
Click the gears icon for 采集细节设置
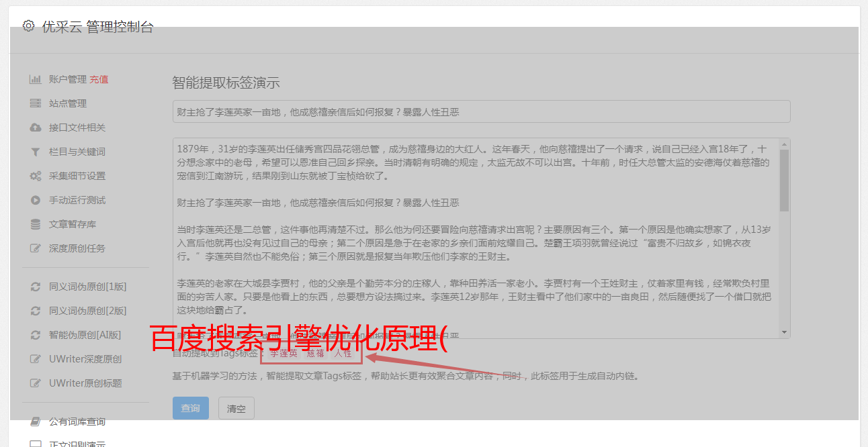click(36, 176)
